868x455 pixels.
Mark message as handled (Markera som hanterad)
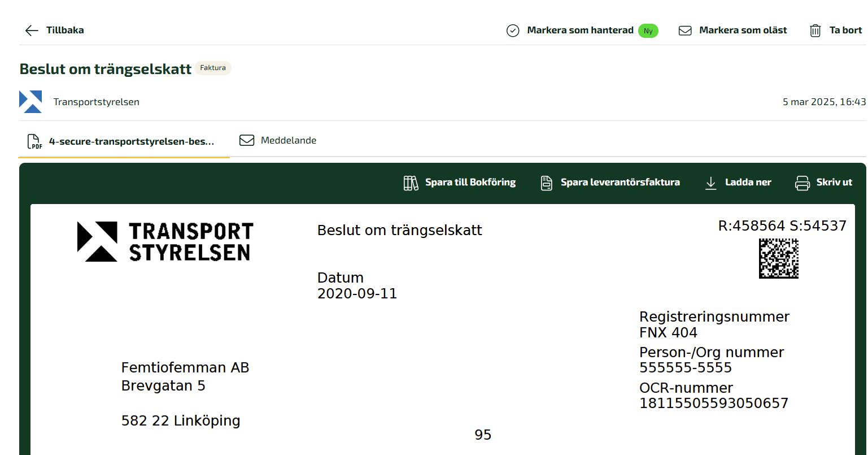coord(580,31)
